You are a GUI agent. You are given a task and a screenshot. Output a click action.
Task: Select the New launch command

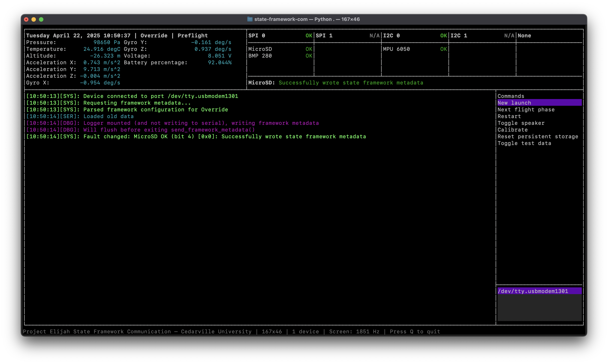tap(539, 103)
